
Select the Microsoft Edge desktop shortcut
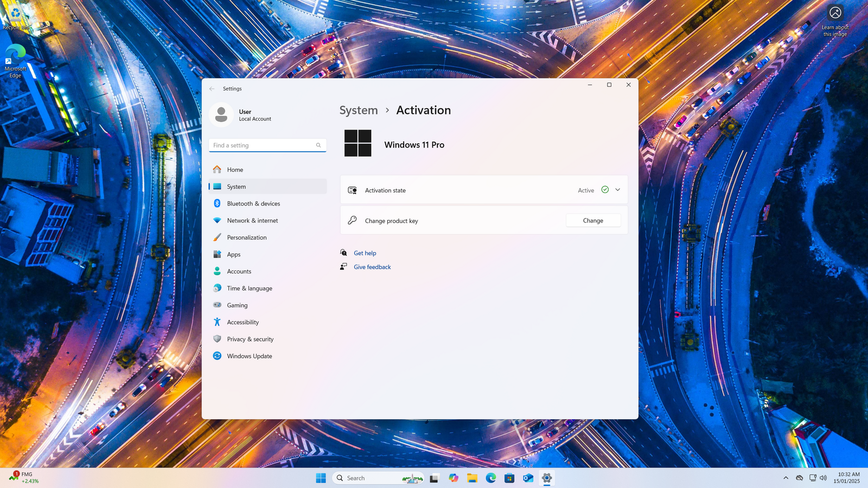tap(15, 61)
